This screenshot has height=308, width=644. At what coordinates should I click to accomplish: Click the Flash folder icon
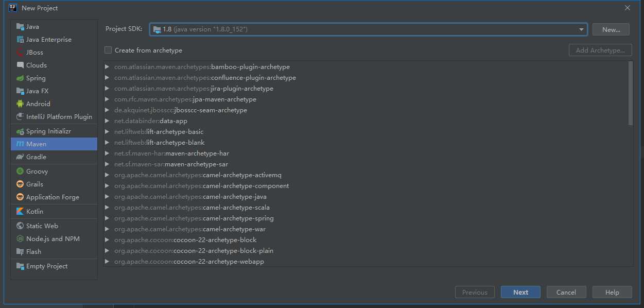(20, 252)
